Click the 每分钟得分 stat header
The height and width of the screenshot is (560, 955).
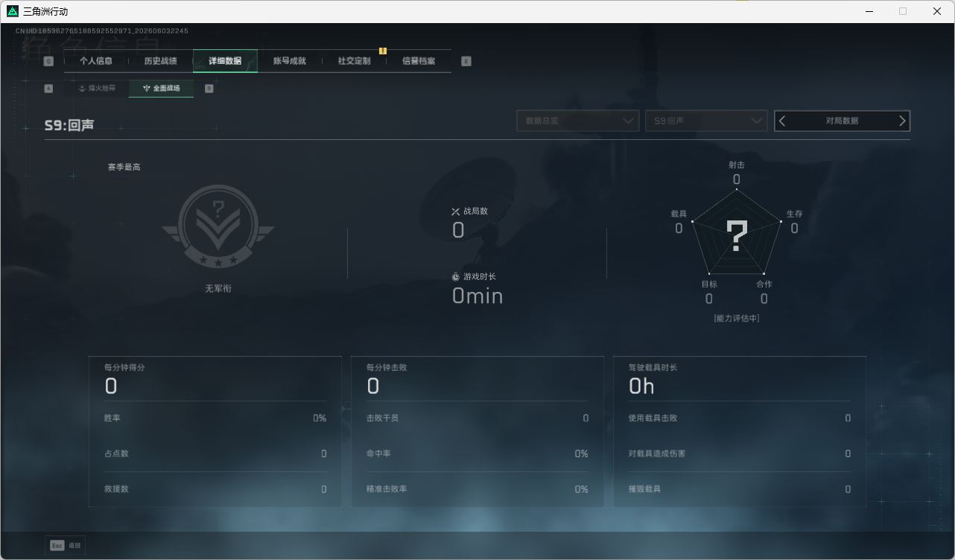coord(124,367)
